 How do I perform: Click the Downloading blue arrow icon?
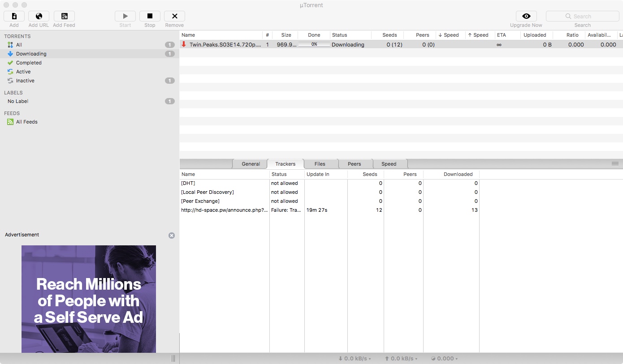[x=10, y=54]
